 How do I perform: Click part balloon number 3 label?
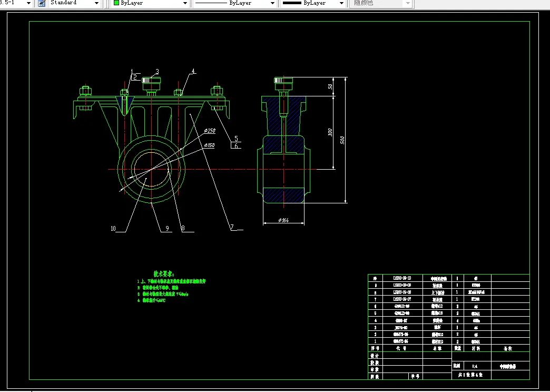(x=157, y=72)
